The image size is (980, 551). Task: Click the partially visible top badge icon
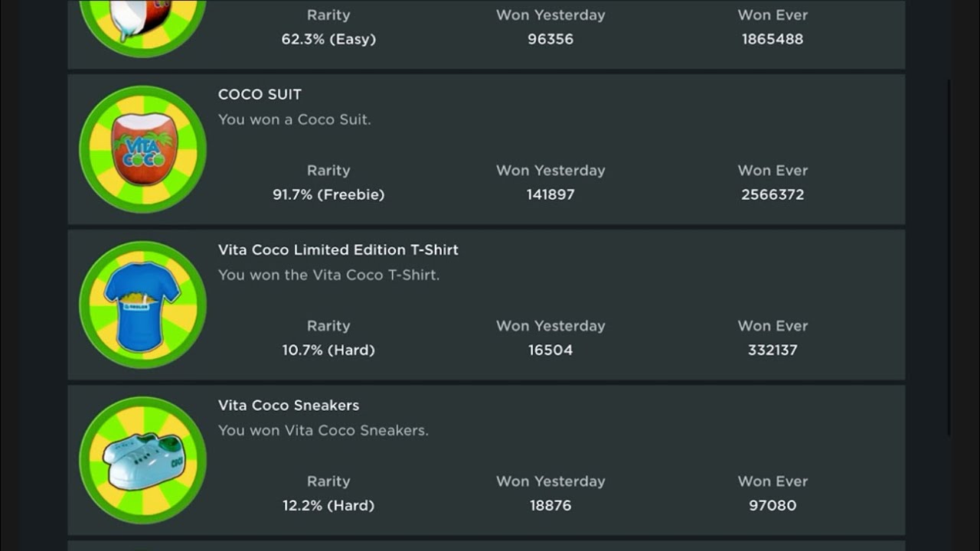click(142, 28)
